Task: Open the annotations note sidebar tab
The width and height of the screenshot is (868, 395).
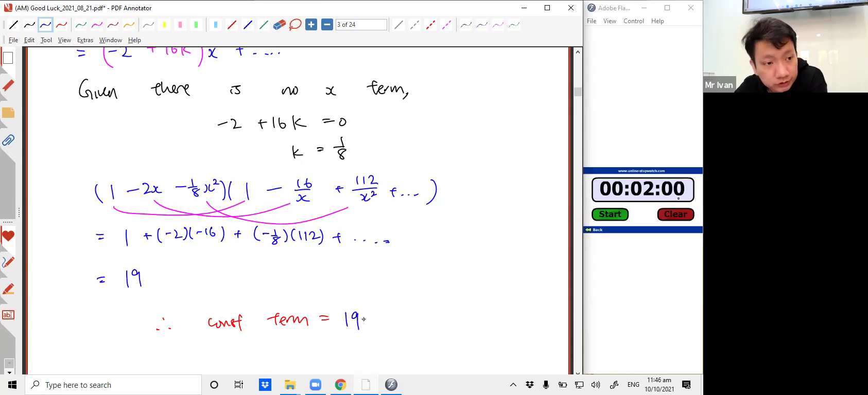Action: tap(8, 113)
